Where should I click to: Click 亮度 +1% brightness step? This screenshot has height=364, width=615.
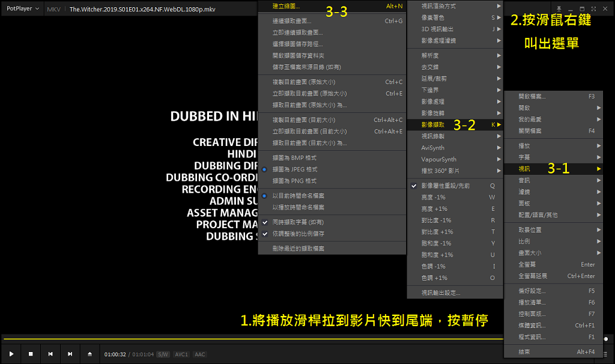(x=455, y=208)
